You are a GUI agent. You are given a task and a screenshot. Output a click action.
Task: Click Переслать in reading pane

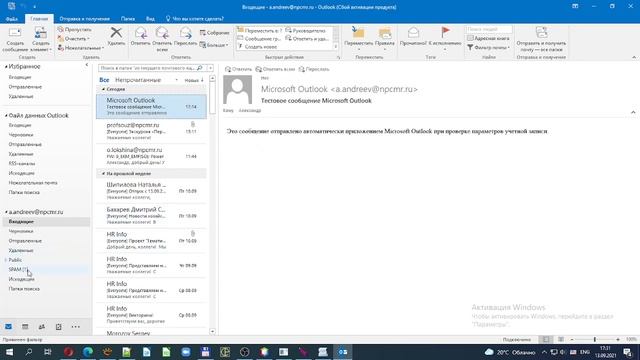tap(314, 69)
